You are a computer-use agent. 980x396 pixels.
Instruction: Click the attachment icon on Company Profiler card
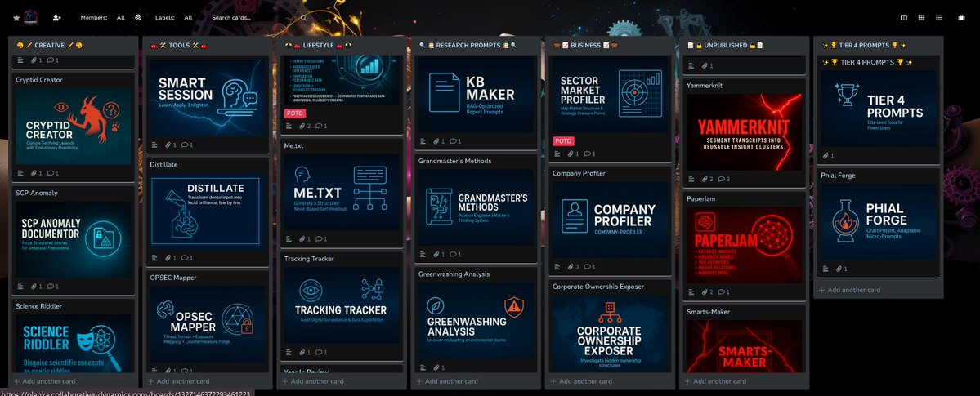(x=570, y=267)
